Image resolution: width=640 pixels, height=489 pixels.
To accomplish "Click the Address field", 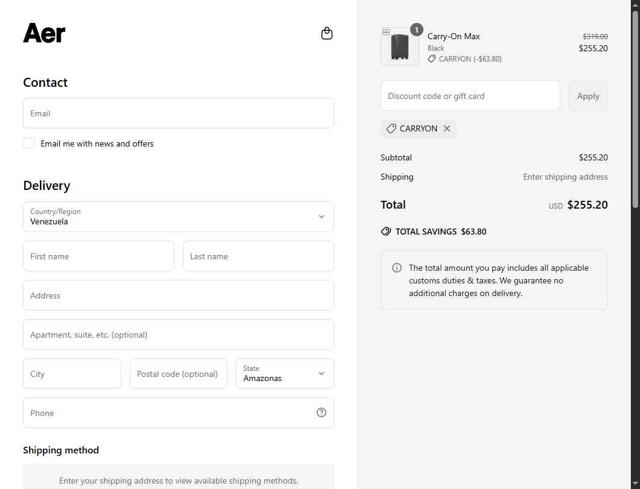I will (178, 295).
